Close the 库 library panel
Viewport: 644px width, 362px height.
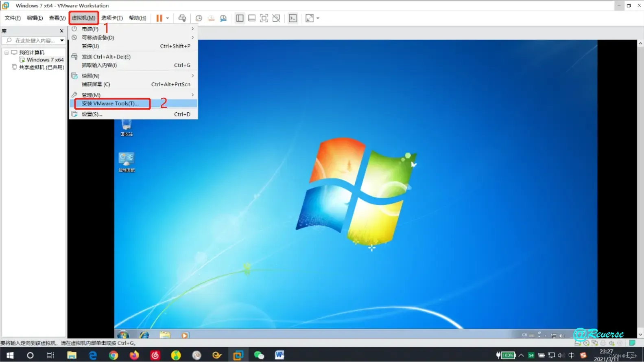[x=62, y=31]
